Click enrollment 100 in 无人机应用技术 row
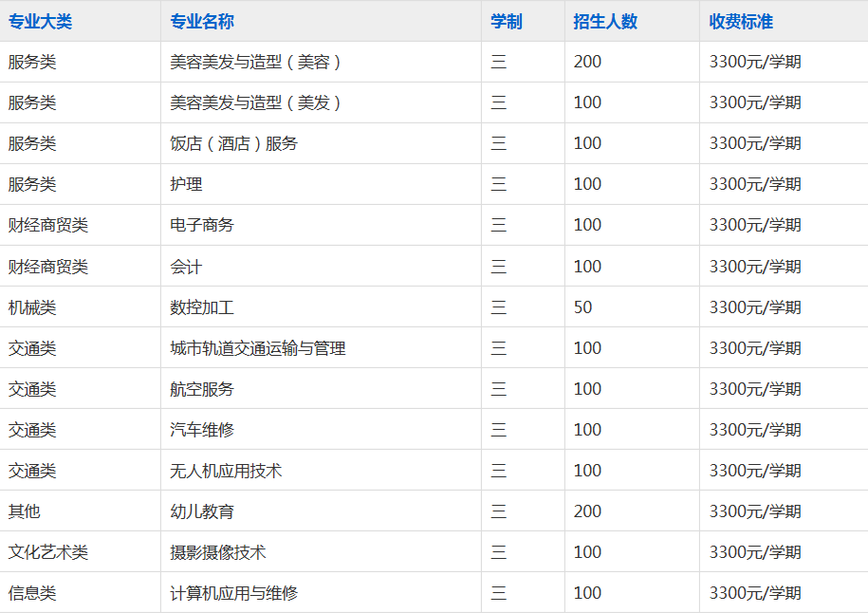This screenshot has height=613, width=868. click(x=587, y=471)
